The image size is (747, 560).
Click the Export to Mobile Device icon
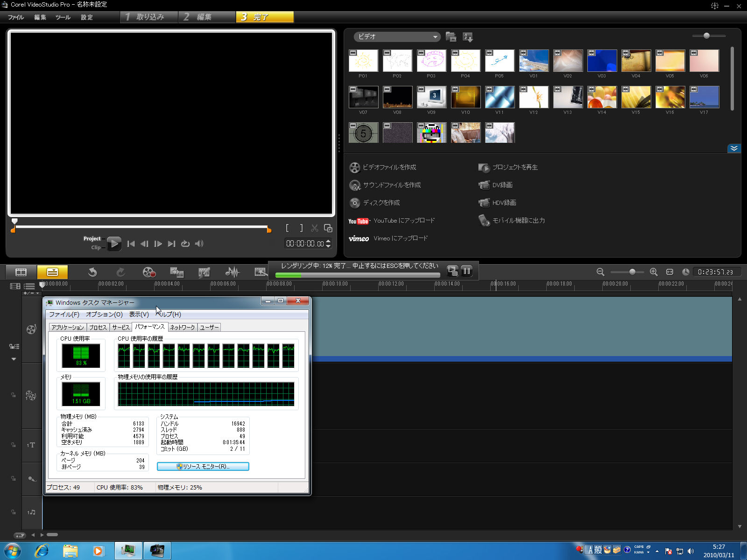tap(484, 220)
